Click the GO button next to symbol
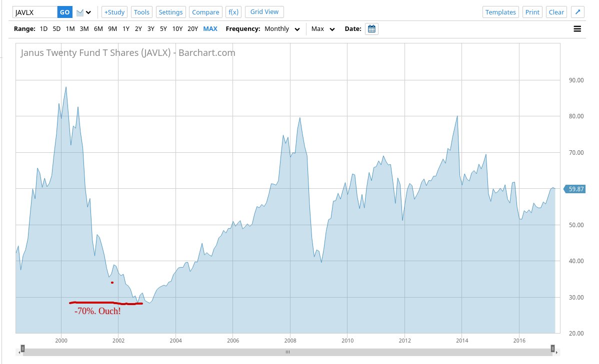Image resolution: width=599 pixels, height=364 pixels. point(64,12)
